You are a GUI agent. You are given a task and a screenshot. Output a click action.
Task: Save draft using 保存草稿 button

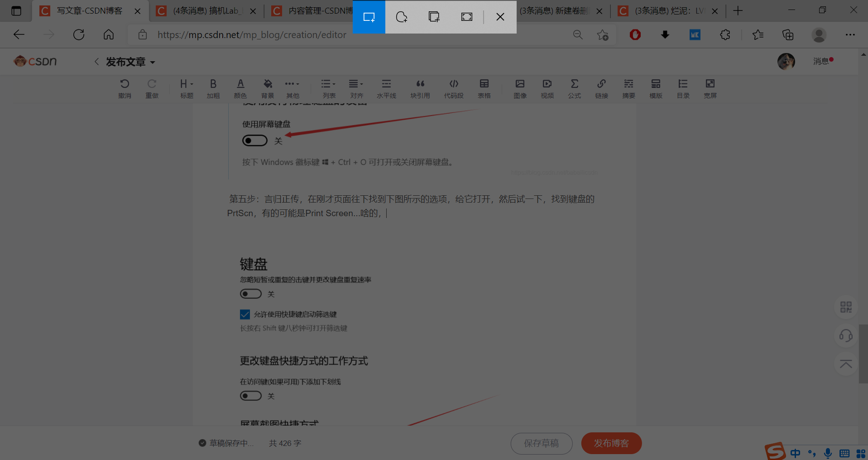(541, 443)
